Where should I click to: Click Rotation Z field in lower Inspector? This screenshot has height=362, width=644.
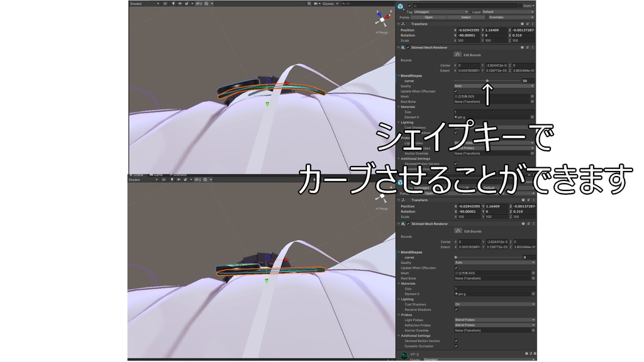[525, 211]
